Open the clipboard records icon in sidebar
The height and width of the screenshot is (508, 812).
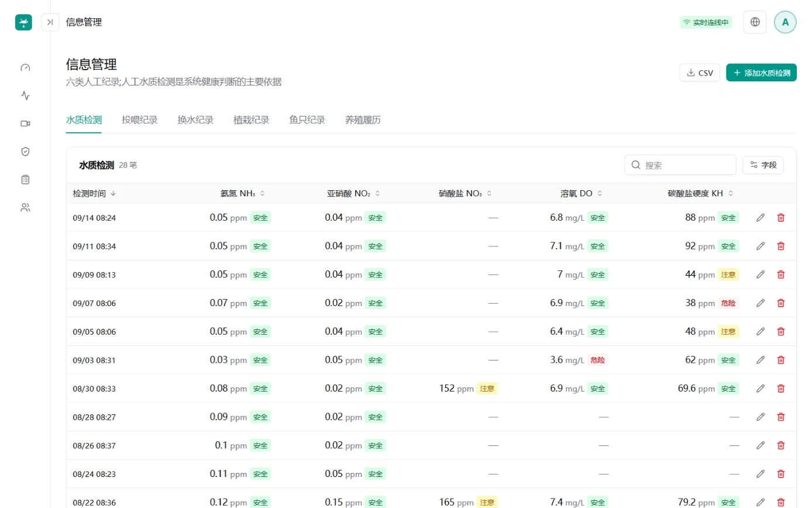[25, 180]
